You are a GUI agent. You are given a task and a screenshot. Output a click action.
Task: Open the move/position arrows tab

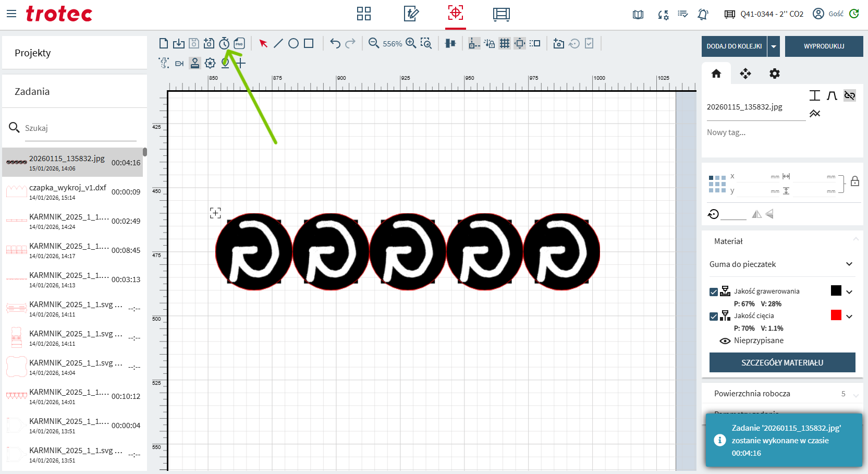click(x=745, y=74)
